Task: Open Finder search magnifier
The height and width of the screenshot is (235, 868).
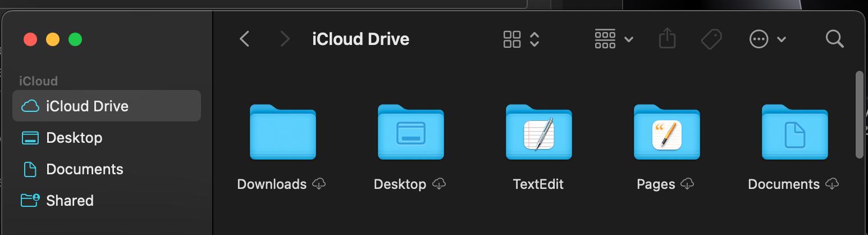Action: tap(835, 39)
